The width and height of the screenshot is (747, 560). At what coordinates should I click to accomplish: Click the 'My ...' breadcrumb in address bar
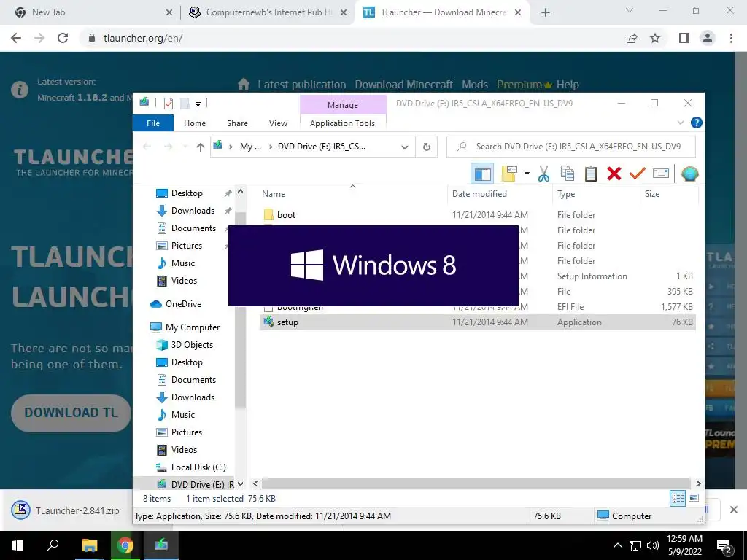click(250, 147)
